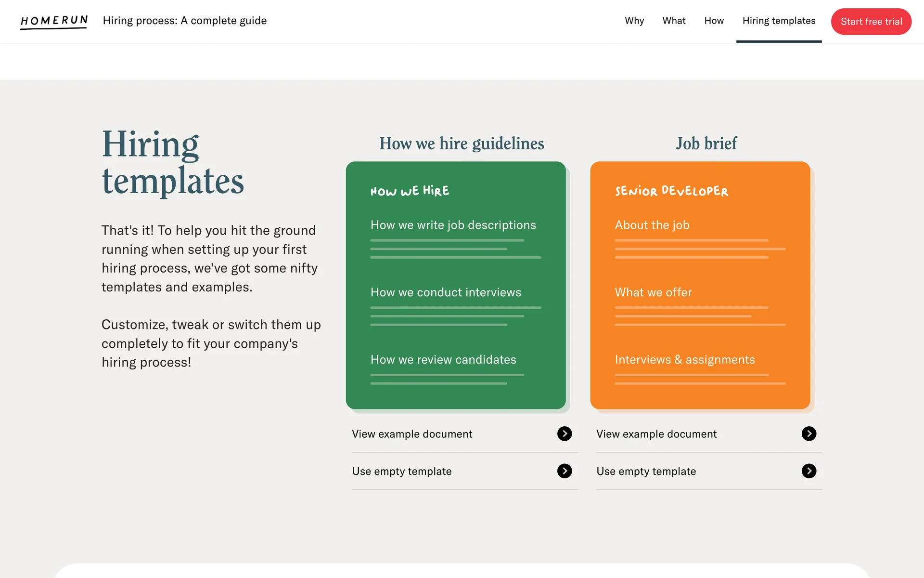Screen dimensions: 924x578
Task: Click arrow icon beside Job brief View example document
Action: (x=809, y=433)
